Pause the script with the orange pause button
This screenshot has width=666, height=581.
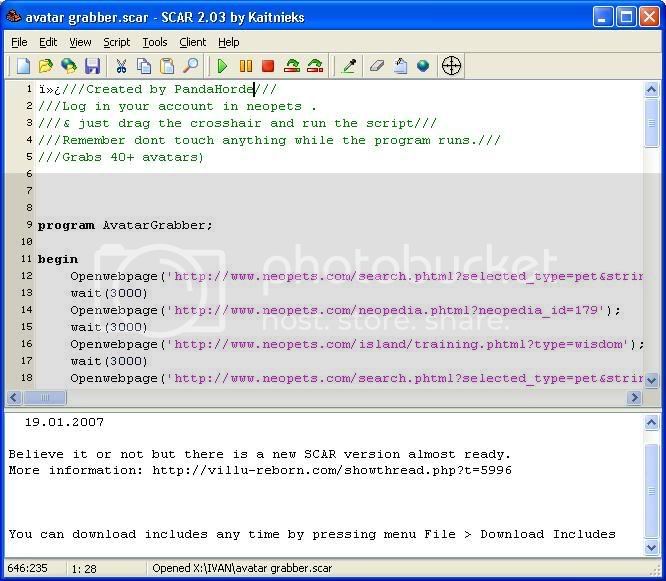[245, 66]
